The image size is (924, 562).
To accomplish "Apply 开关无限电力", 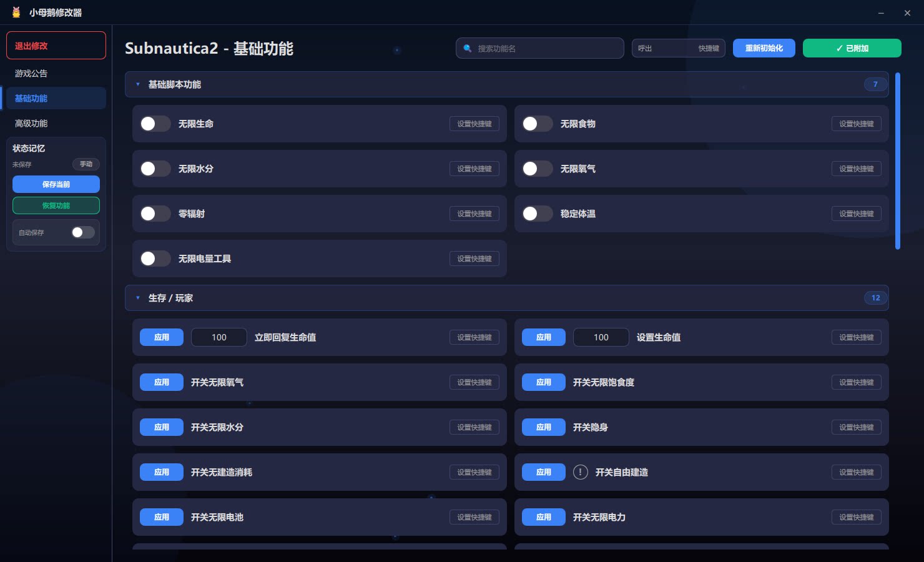I will pyautogui.click(x=544, y=517).
